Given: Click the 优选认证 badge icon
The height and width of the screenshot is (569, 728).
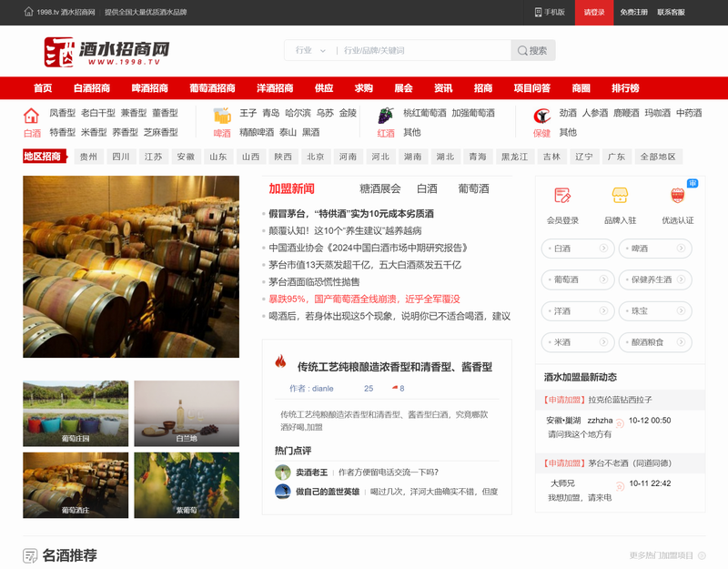Looking at the screenshot, I should click(677, 196).
